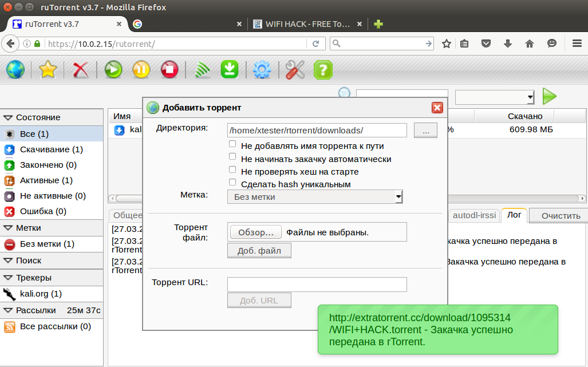
Task: Toggle Не добавлять имя торрента к пути checkbox
Action: pyautogui.click(x=232, y=144)
